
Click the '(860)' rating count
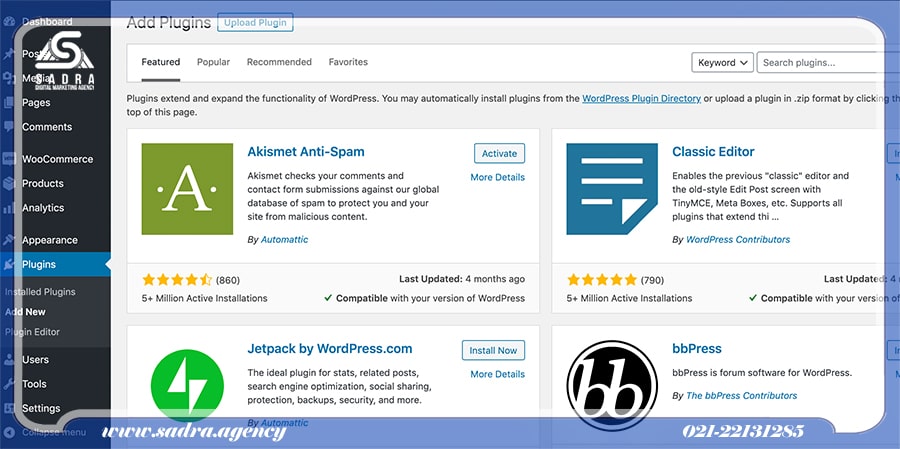point(228,280)
